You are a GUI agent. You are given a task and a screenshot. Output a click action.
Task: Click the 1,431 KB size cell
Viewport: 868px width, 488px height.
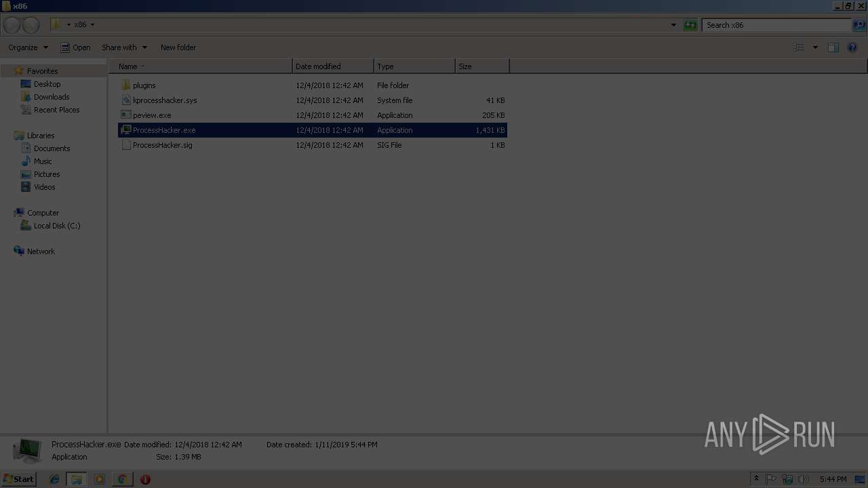490,130
